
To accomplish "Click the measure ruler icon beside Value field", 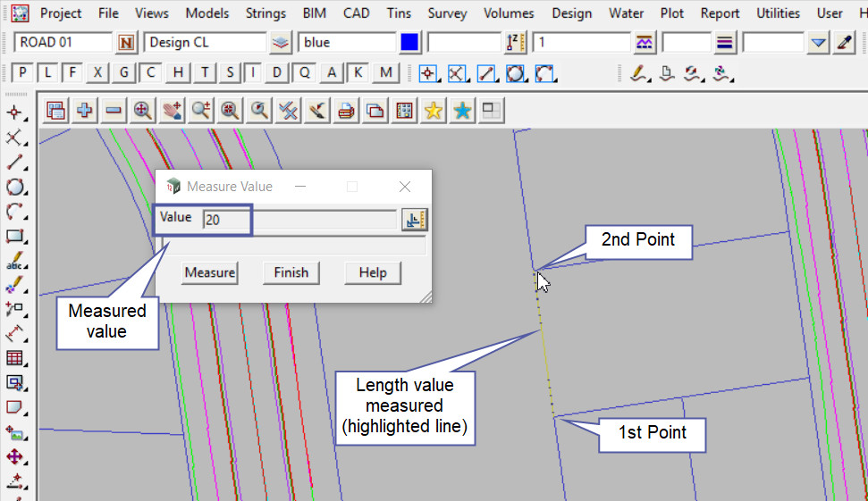I will 414,220.
